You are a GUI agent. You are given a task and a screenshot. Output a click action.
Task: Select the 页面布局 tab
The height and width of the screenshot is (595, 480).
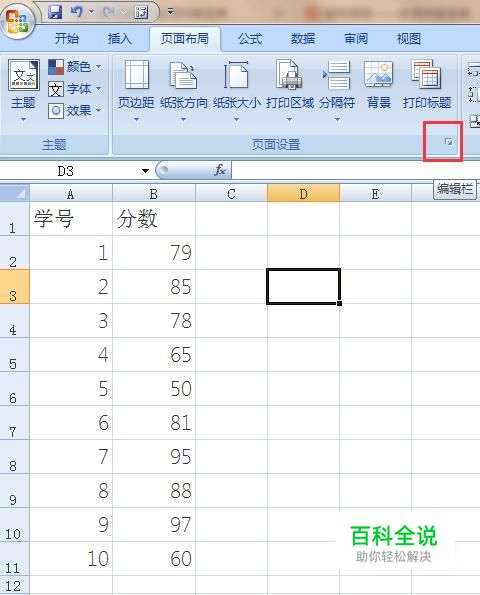(185, 39)
